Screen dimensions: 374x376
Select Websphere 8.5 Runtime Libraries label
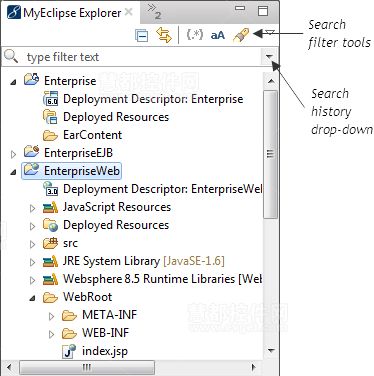[162, 279]
